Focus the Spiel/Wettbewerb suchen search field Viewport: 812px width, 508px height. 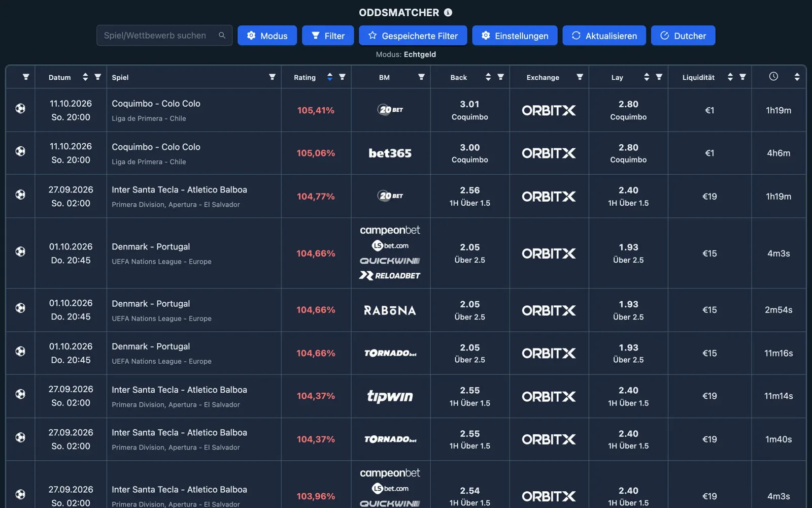pyautogui.click(x=164, y=36)
